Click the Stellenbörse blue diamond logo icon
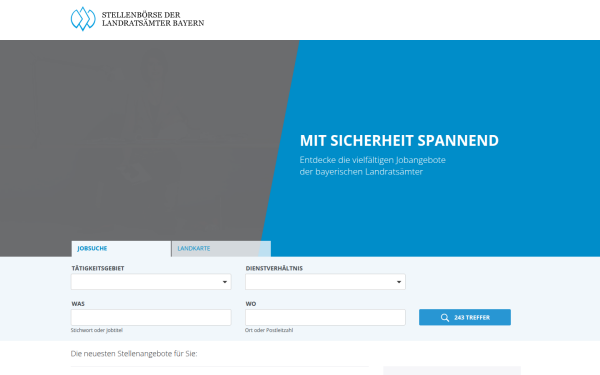 [x=83, y=19]
